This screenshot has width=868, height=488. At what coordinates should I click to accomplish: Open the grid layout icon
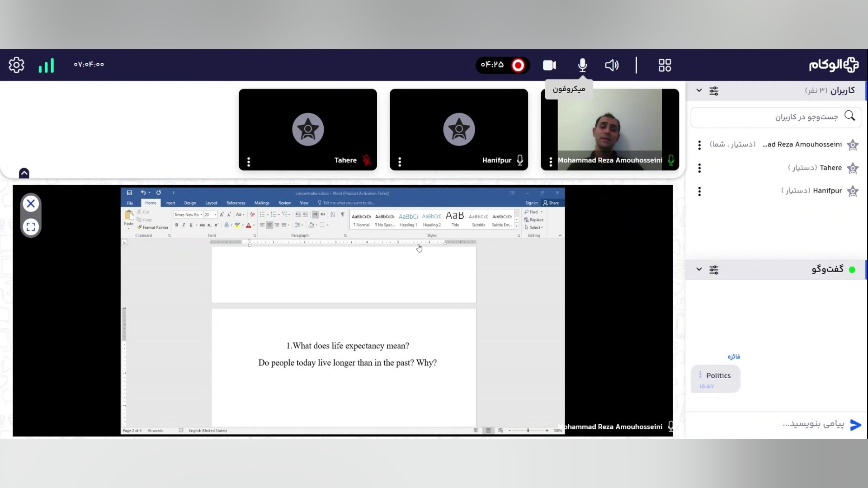pos(665,65)
